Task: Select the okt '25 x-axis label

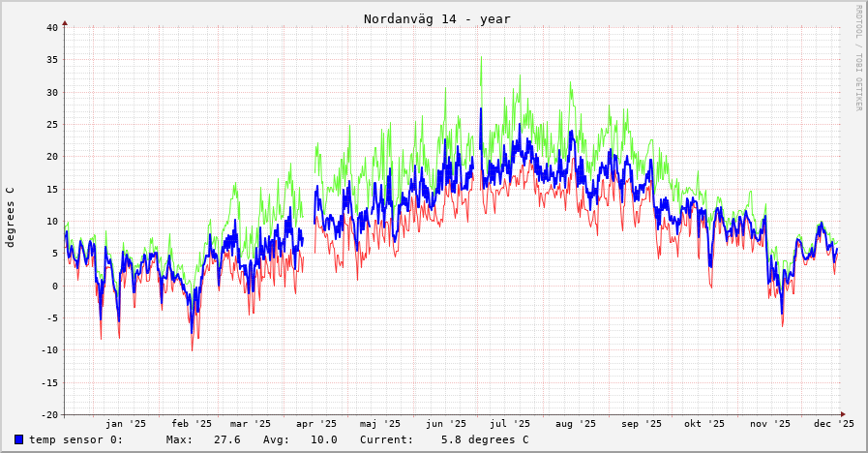Action: click(704, 423)
